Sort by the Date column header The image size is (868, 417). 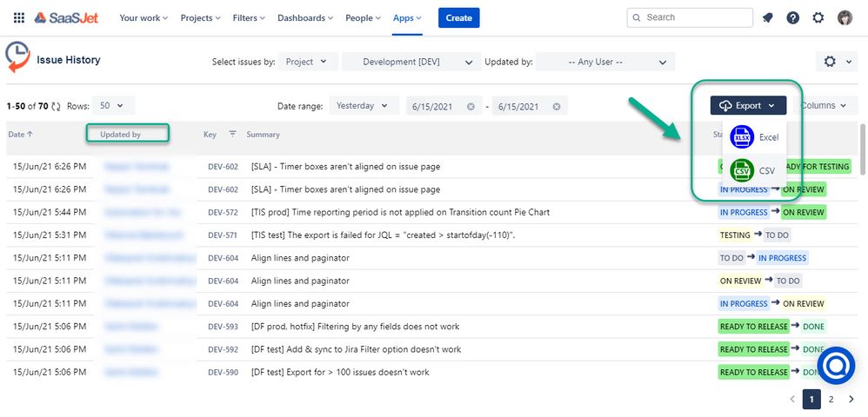(x=21, y=135)
